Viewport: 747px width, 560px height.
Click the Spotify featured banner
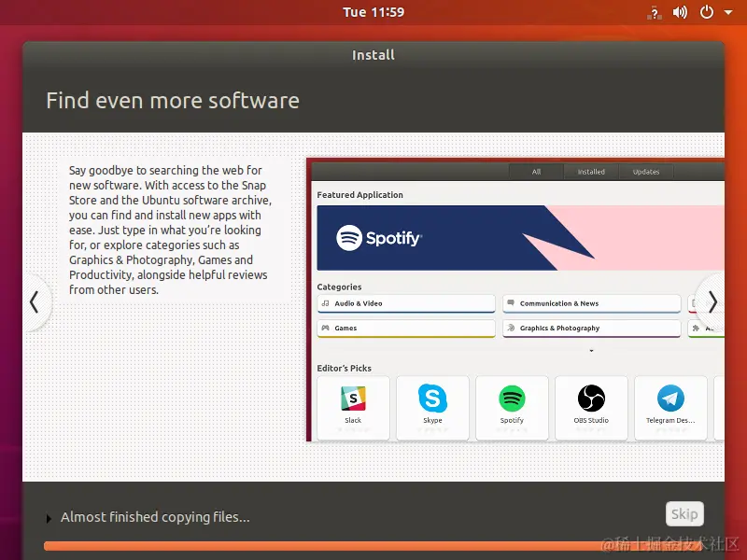tap(520, 238)
